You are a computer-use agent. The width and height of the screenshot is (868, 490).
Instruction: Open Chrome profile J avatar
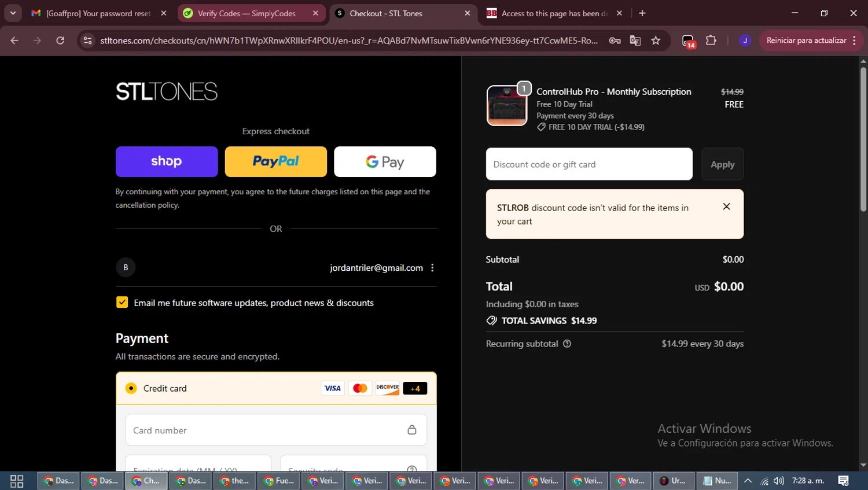click(745, 40)
